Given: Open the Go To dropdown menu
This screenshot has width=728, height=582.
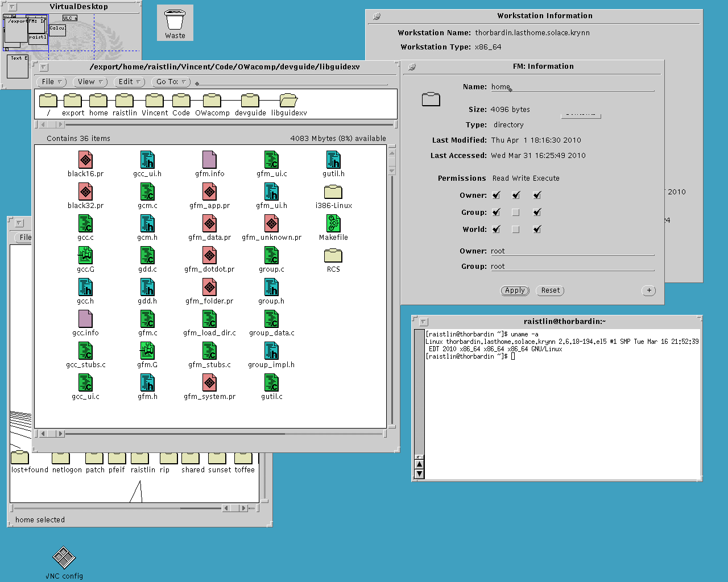Looking at the screenshot, I should (171, 82).
